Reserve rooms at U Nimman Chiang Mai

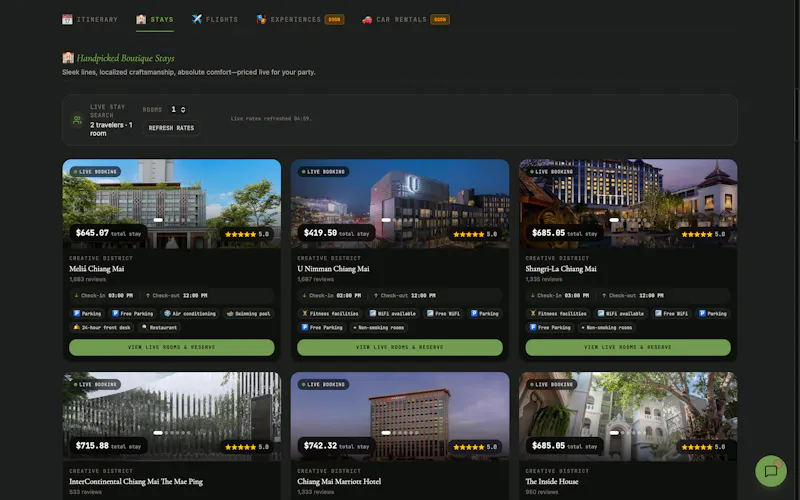tap(399, 347)
